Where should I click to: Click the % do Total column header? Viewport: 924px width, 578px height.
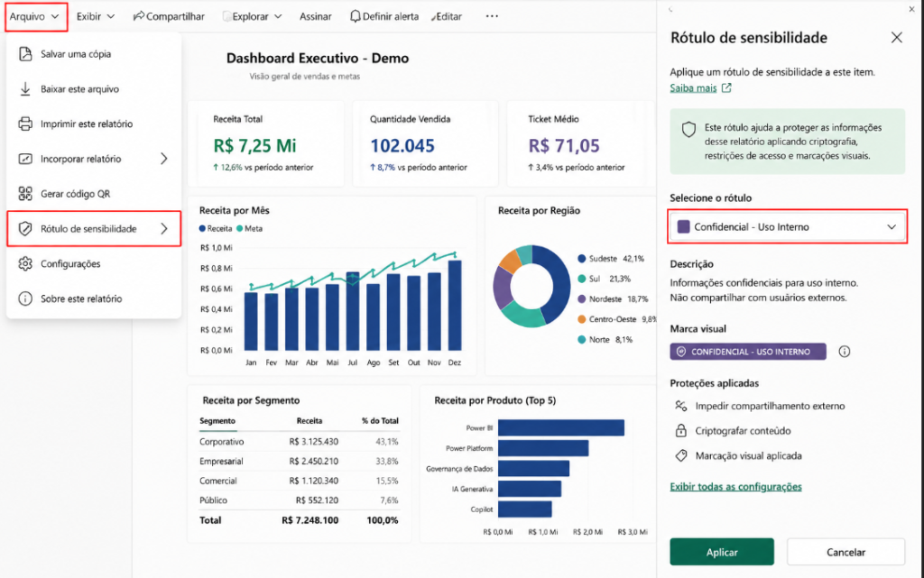click(x=380, y=421)
